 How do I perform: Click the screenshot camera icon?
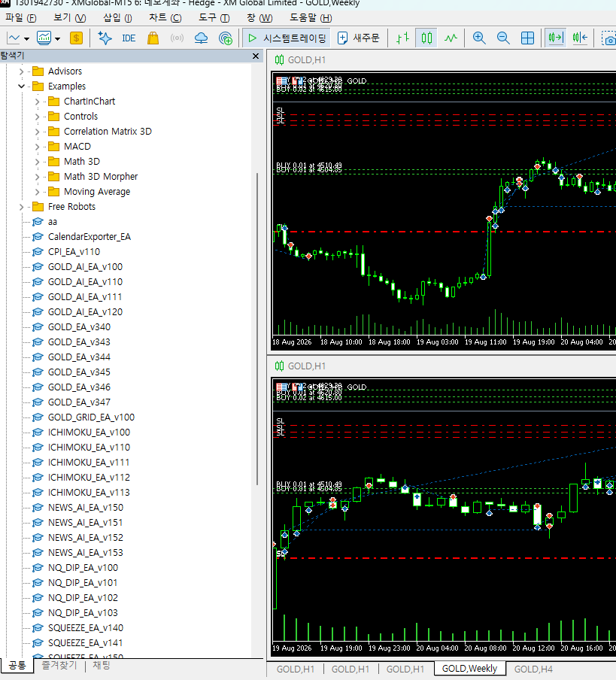click(608, 38)
